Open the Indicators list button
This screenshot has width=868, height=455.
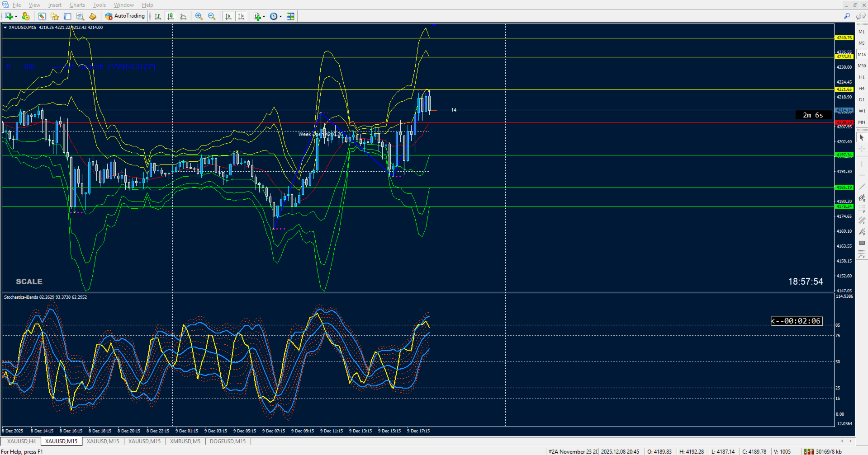pos(257,16)
